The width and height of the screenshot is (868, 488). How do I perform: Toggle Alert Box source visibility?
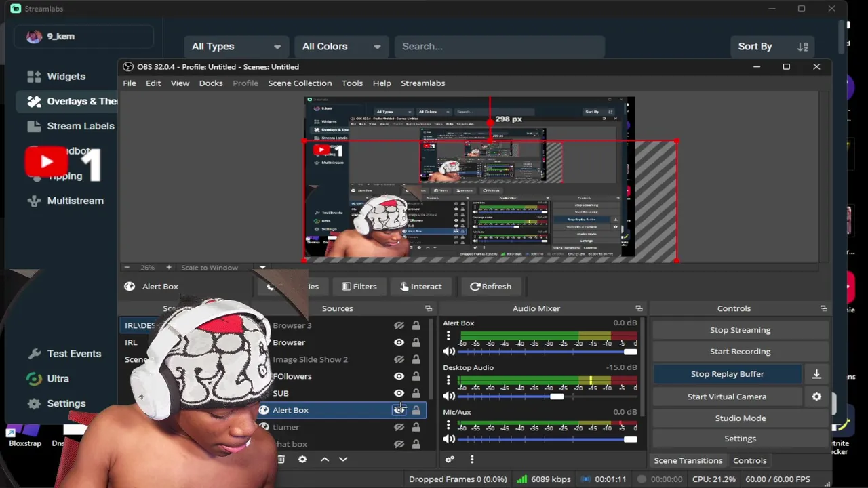[399, 411]
